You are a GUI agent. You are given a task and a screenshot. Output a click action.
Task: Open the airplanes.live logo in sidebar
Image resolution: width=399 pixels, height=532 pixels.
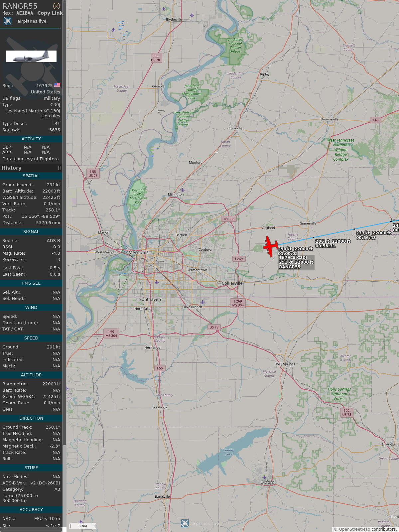tap(8, 21)
